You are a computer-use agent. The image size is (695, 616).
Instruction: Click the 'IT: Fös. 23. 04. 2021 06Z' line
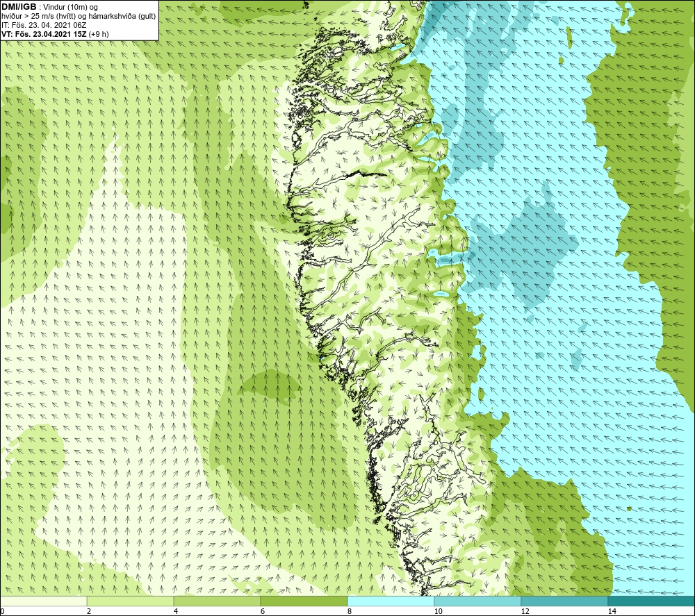tap(44, 25)
